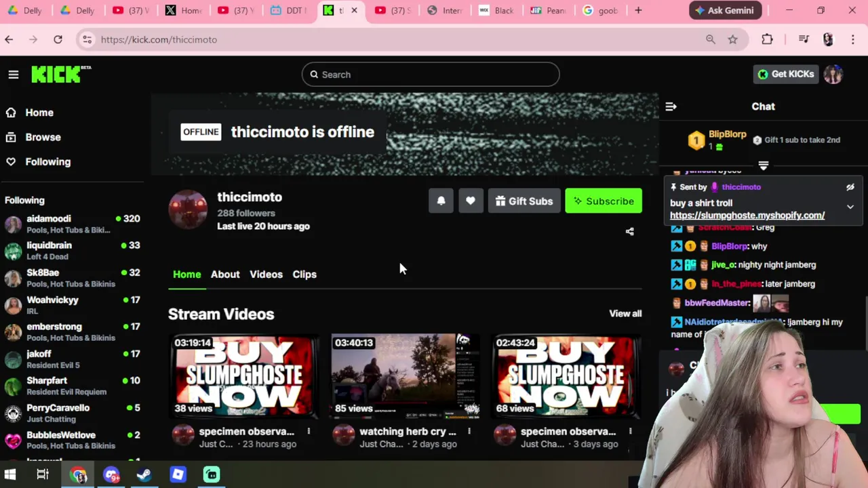Open Sharpfart followed channel
The image size is (868, 488).
[x=72, y=386]
